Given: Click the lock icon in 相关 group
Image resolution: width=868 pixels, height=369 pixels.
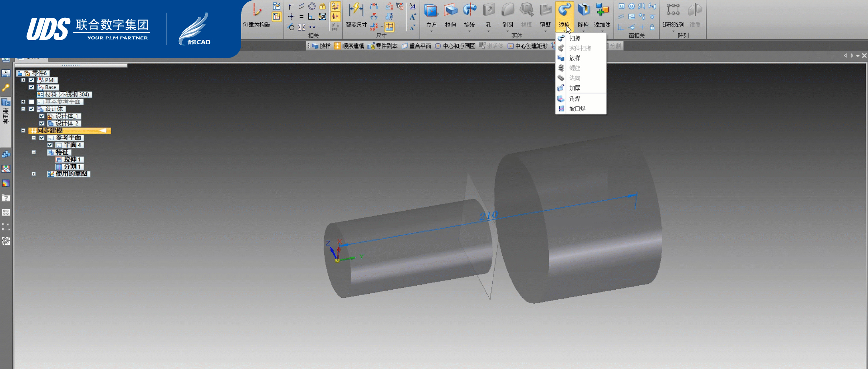Looking at the screenshot, I should 322,6.
